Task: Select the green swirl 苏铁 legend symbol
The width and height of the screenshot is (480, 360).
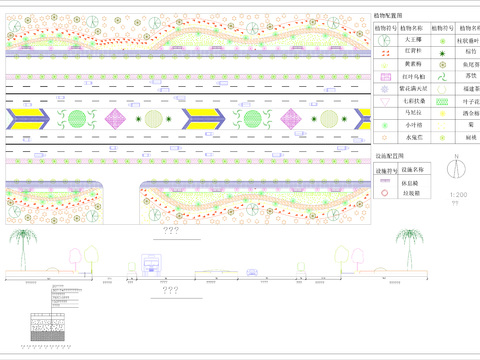Action: tap(442, 77)
